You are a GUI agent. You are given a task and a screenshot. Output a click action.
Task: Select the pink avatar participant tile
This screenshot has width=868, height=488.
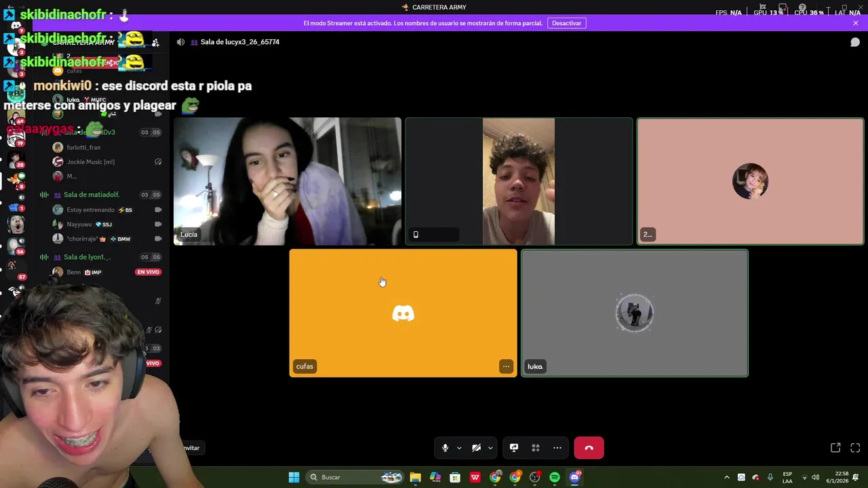(750, 182)
